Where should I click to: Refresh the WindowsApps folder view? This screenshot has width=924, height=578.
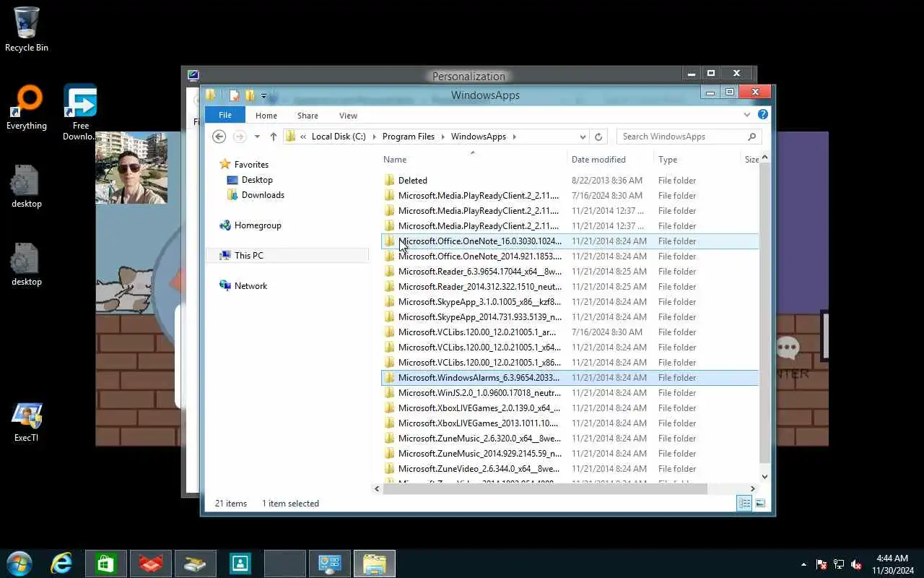pyautogui.click(x=598, y=137)
